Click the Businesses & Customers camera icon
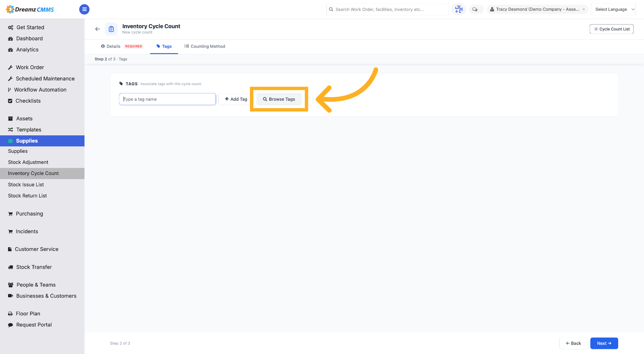Image resolution: width=644 pixels, height=354 pixels. coord(10,296)
